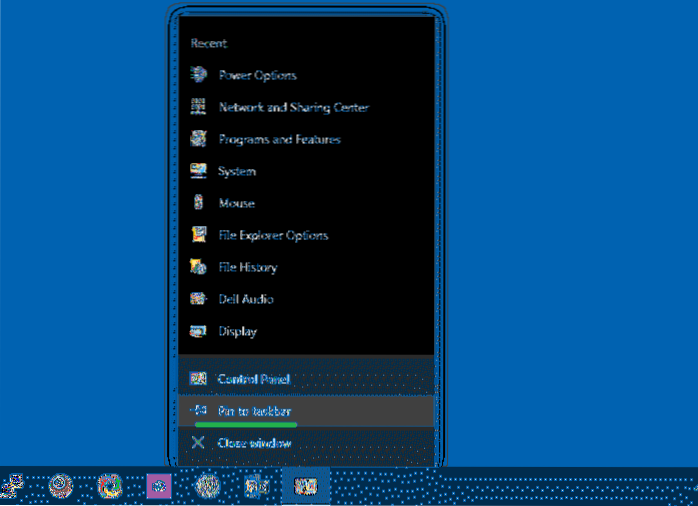This screenshot has width=698, height=506.
Task: Select Display in the Recent list
Action: [237, 331]
